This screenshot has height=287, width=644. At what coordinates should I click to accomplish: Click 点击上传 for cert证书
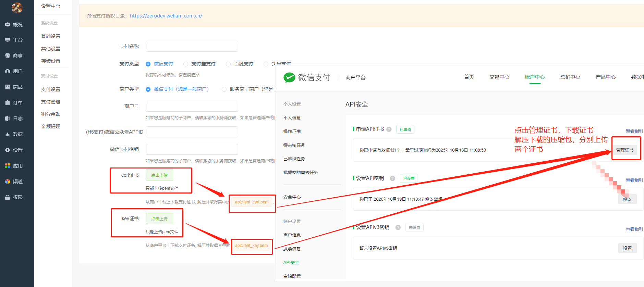pos(159,175)
